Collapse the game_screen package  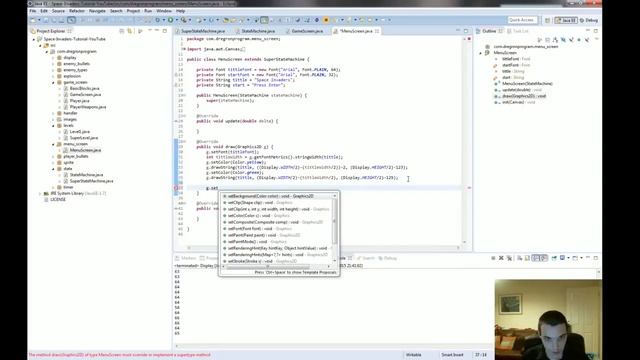tap(53, 82)
